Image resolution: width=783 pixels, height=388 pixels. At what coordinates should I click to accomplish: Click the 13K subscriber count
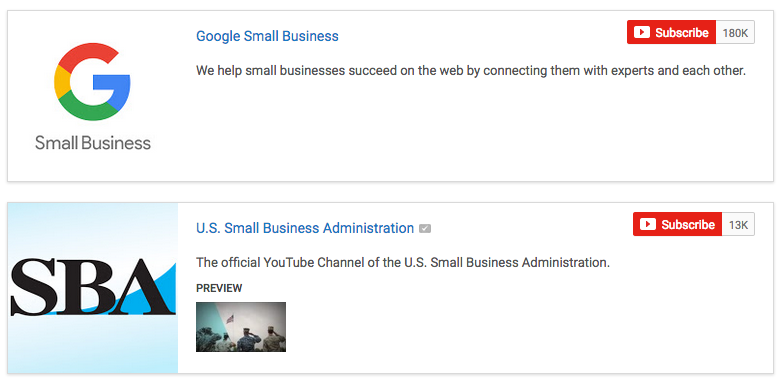[x=738, y=224]
